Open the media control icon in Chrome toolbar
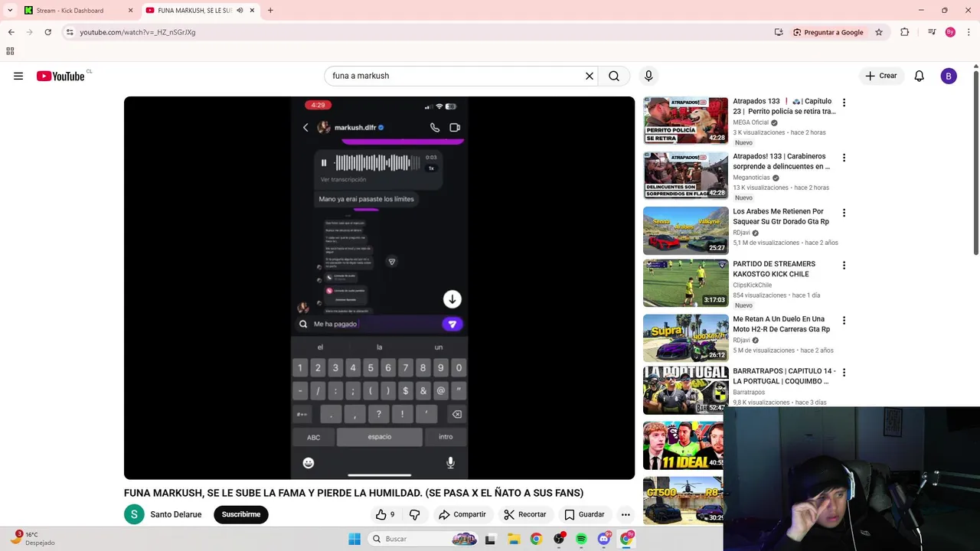The image size is (980, 551). (932, 32)
